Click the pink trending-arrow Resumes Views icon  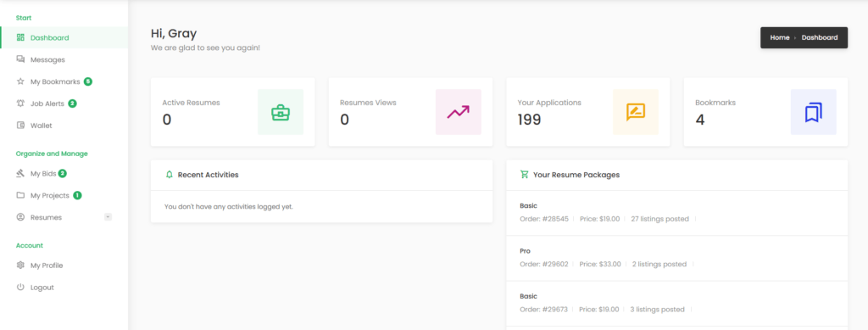pos(459,112)
